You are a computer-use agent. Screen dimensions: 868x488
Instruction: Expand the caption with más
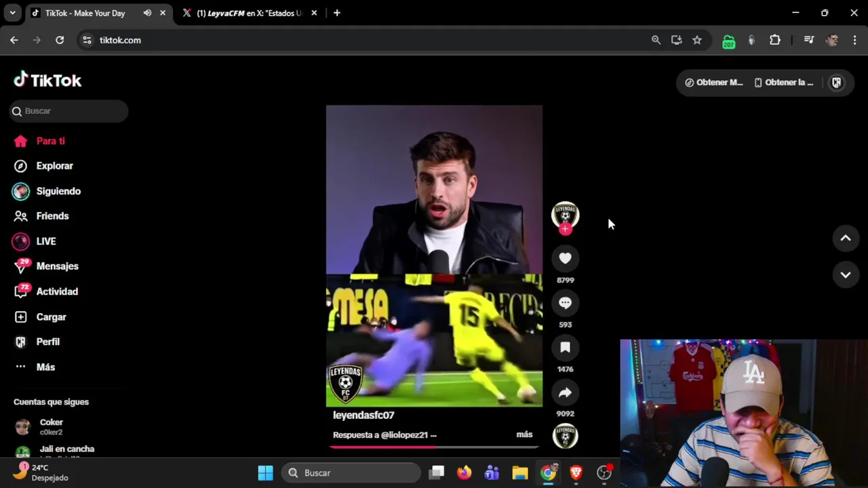coord(524,434)
